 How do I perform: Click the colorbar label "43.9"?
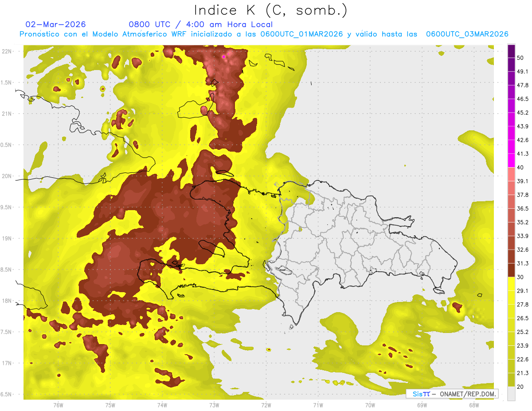pos(523,126)
